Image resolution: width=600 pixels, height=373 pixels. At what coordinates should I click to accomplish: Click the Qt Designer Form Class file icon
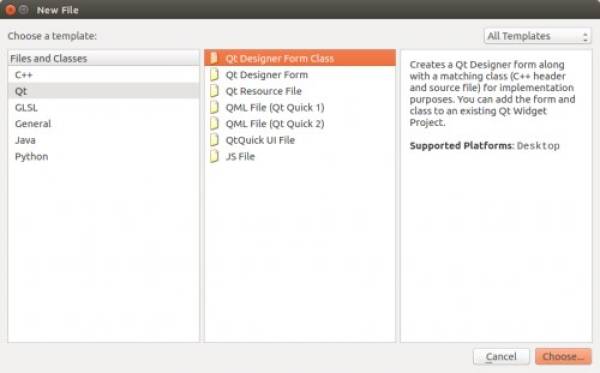214,58
